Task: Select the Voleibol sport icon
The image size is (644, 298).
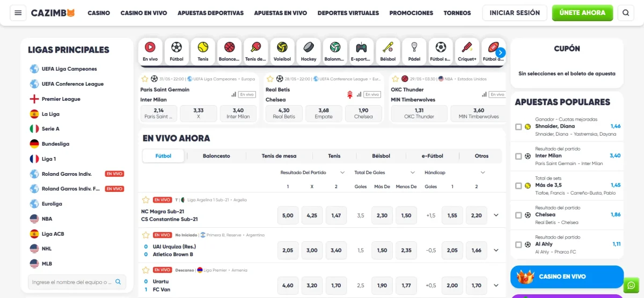Action: tap(282, 51)
